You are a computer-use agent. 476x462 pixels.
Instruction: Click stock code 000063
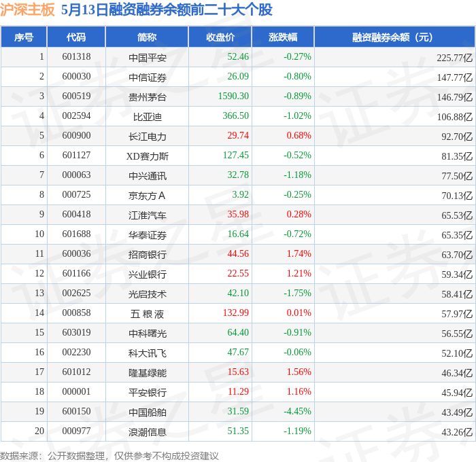pyautogui.click(x=76, y=175)
